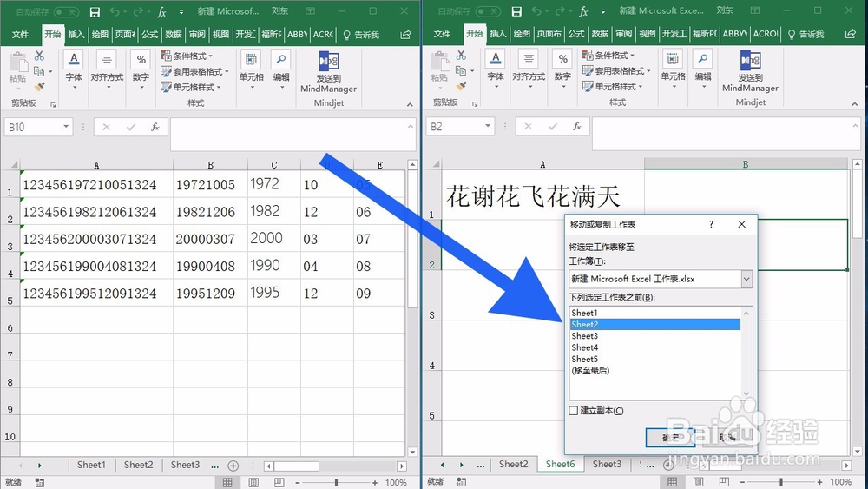This screenshot has height=489, width=868.
Task: Add new sheet with plus icon left window
Action: pyautogui.click(x=233, y=466)
